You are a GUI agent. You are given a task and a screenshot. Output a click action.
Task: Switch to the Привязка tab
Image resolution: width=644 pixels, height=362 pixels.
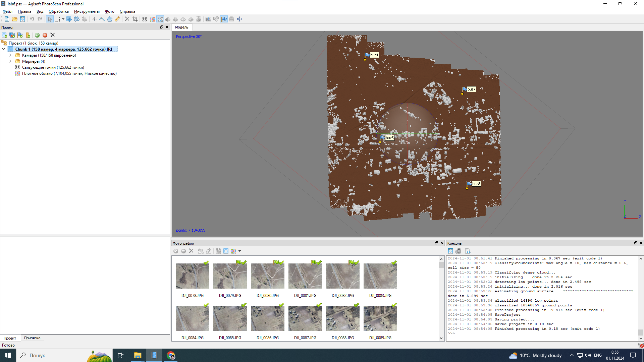[32, 338]
